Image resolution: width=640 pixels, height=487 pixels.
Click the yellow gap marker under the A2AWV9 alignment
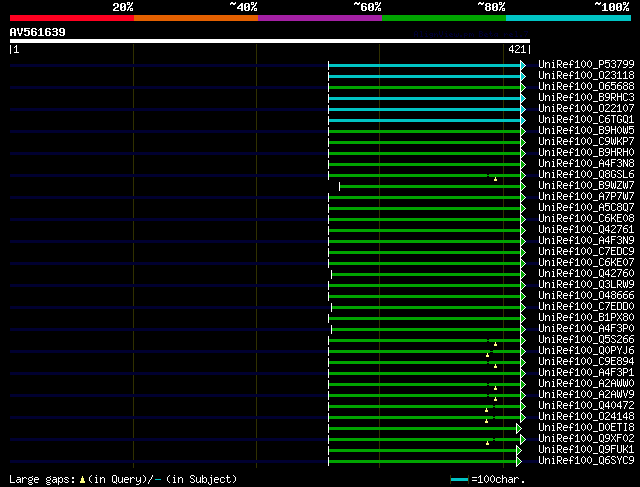(x=496, y=399)
